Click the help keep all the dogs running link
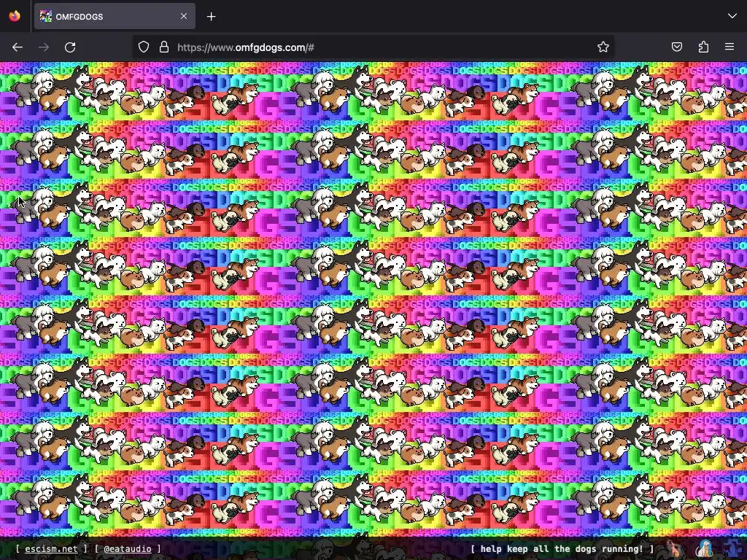This screenshot has width=747, height=560. tap(562, 548)
